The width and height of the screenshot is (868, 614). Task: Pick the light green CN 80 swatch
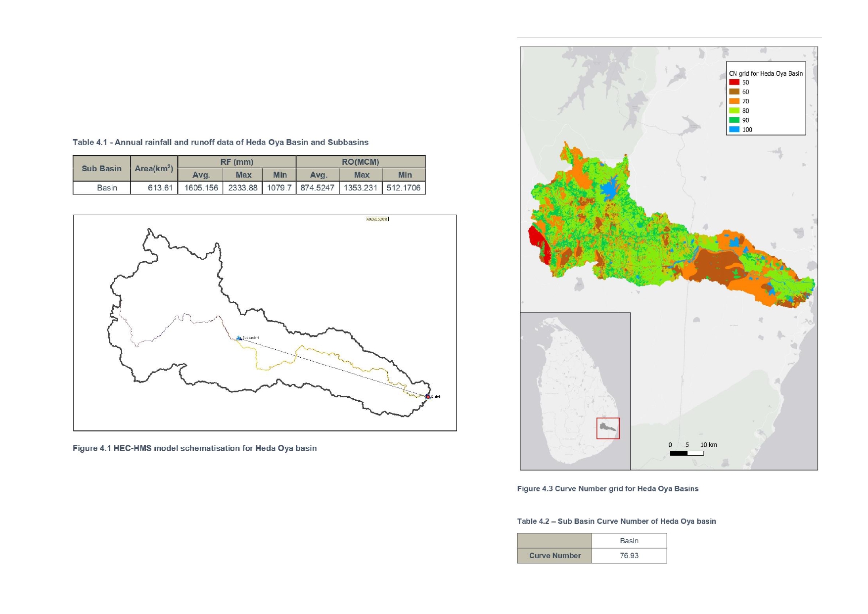tap(734, 110)
